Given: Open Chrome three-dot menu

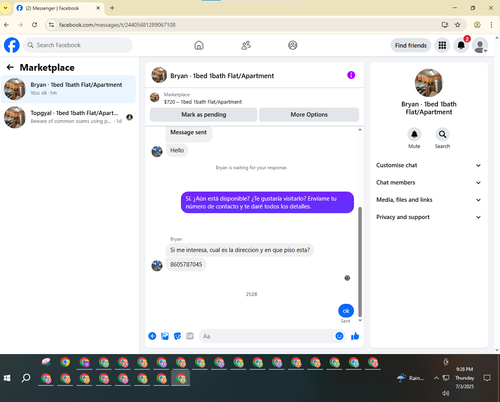Looking at the screenshot, I should click(491, 25).
